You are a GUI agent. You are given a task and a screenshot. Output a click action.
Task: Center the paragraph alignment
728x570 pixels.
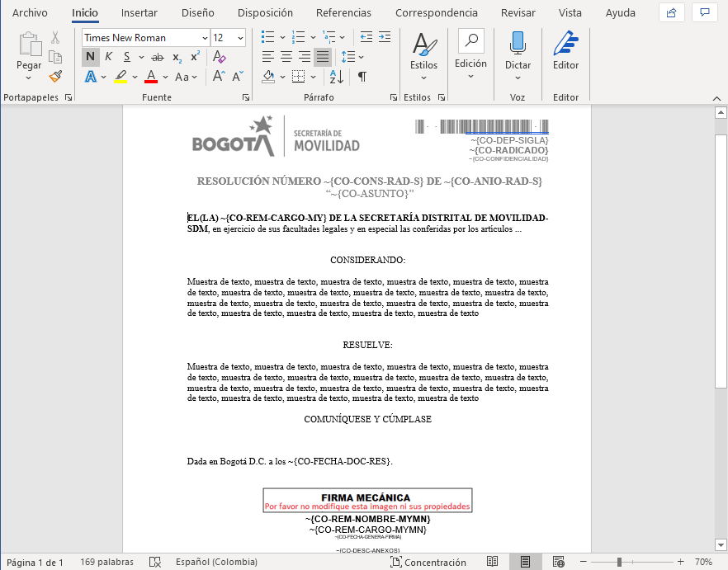coord(286,57)
